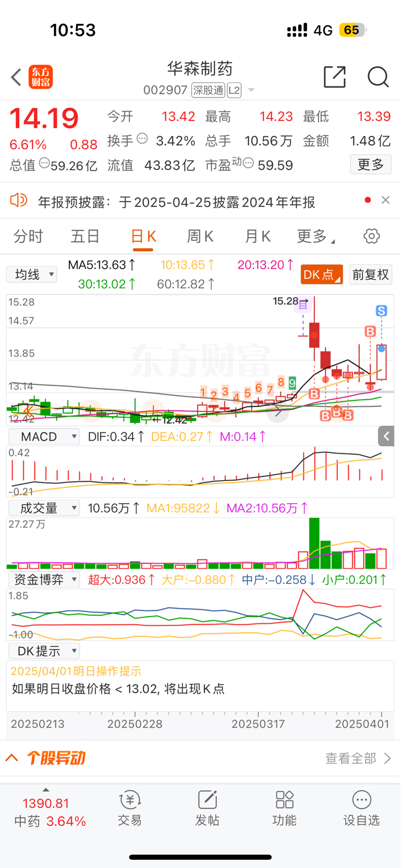
Task: Switch to the 月K tab
Action: (x=258, y=236)
